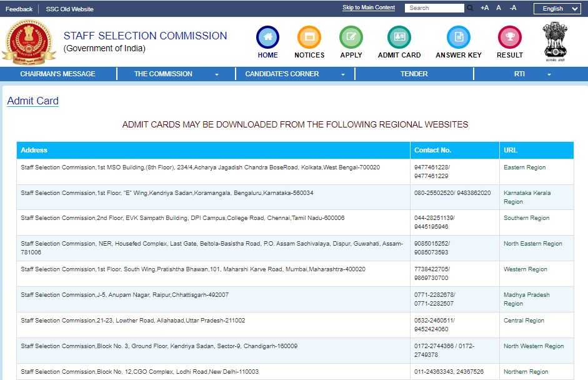This screenshot has height=380, width=588.
Task: Click the RESULT icon
Action: (509, 37)
